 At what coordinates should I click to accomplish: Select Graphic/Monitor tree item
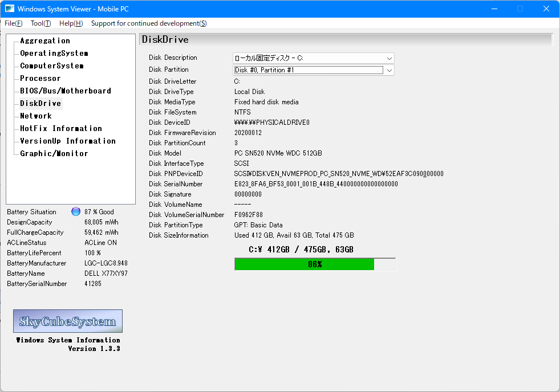[x=54, y=154]
